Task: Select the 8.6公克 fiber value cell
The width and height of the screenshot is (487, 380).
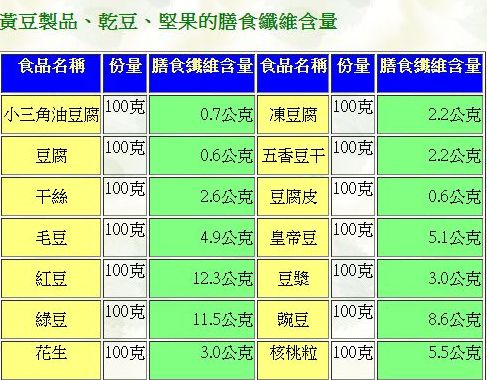Action: click(x=430, y=320)
